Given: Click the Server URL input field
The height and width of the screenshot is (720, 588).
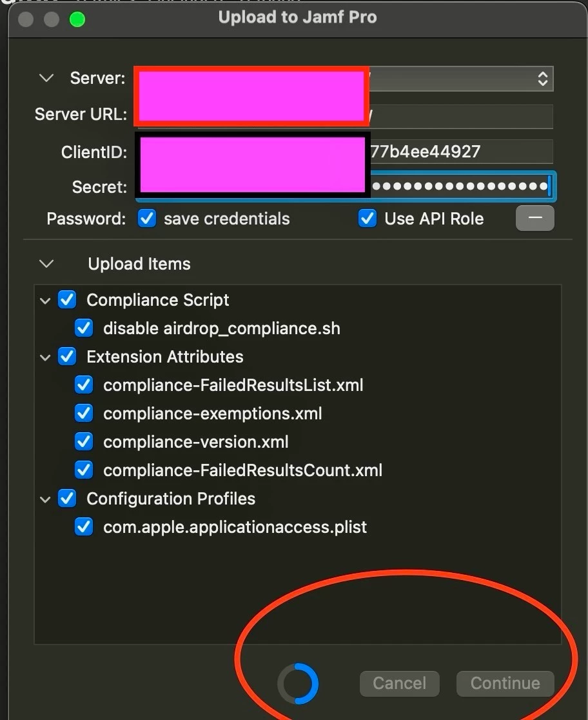Looking at the screenshot, I should tap(345, 116).
